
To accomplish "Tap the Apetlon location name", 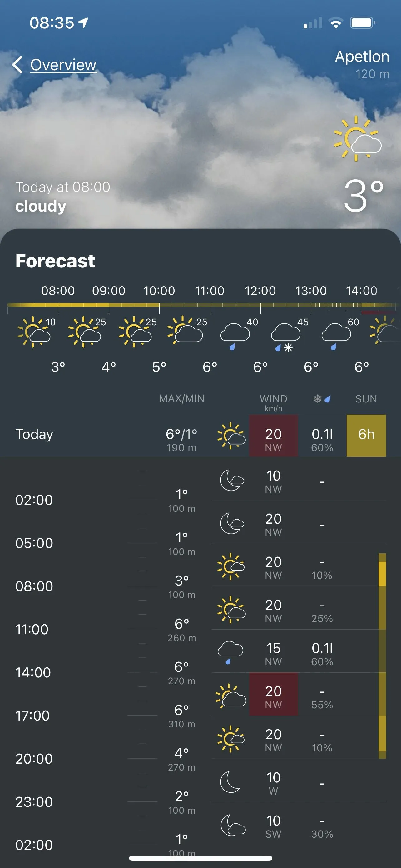I will 362,56.
